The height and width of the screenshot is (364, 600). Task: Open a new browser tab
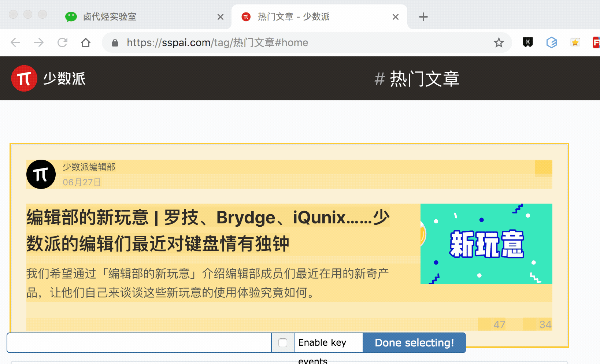[423, 17]
